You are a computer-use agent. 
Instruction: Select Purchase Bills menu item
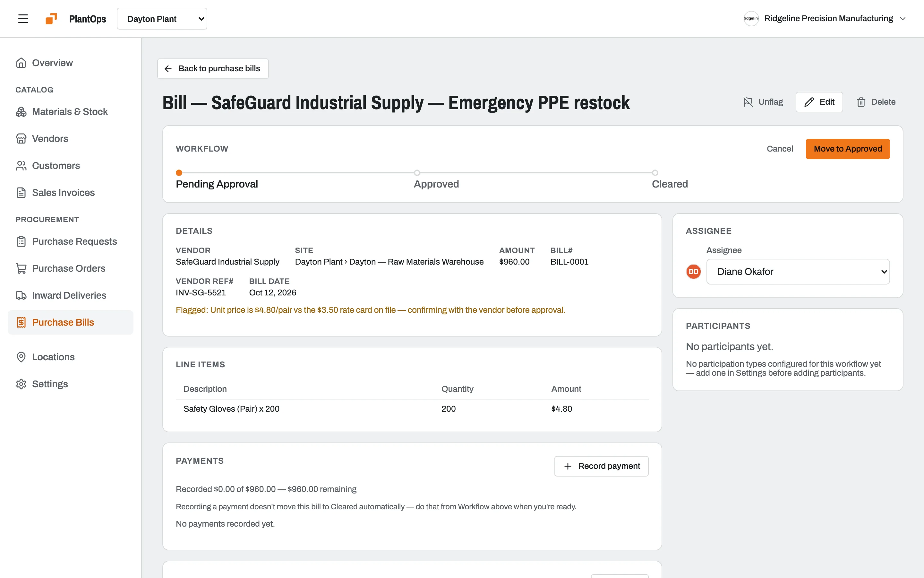pyautogui.click(x=71, y=322)
